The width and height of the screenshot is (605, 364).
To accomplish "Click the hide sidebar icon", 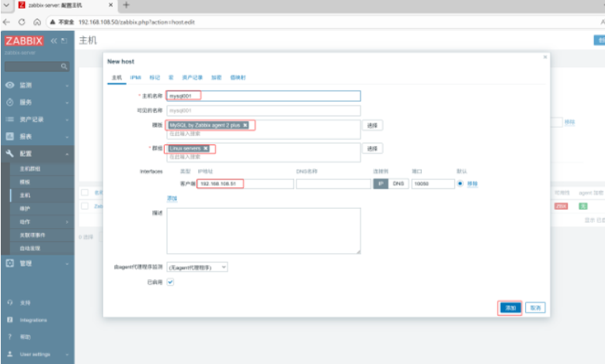I will pyautogui.click(x=64, y=41).
